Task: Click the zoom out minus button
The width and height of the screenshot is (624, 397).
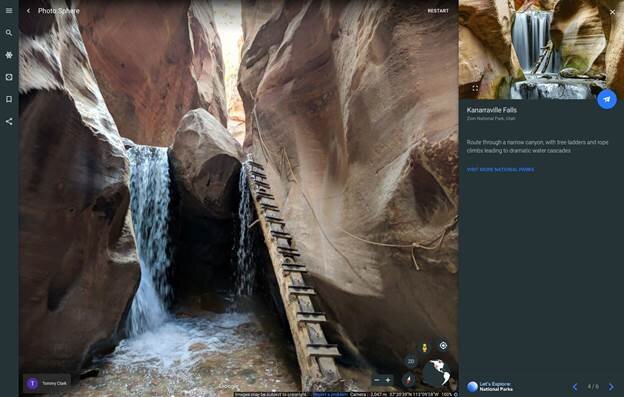Action: [377, 380]
